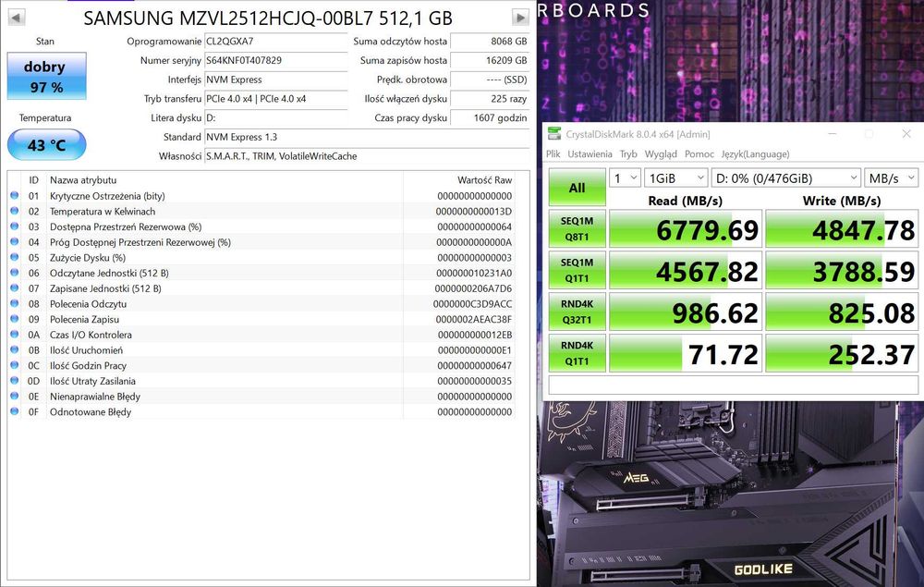The height and width of the screenshot is (587, 924).
Task: Open the drive dropdown showing D: 0%
Action: coord(785,178)
